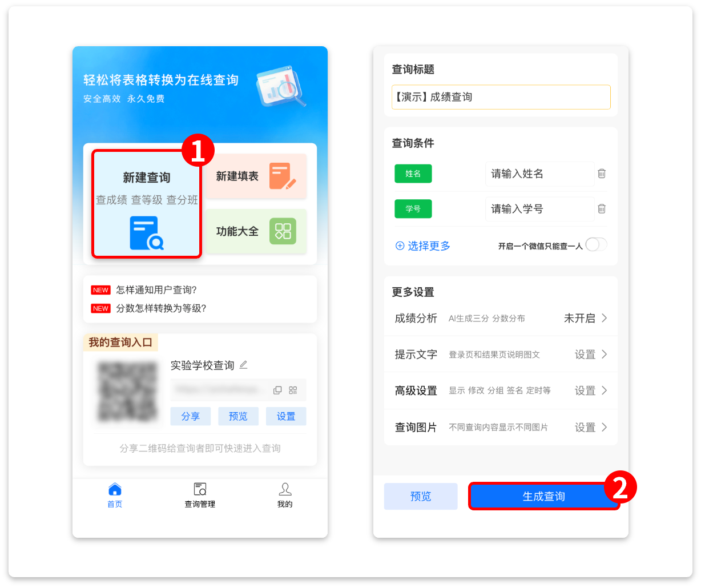This screenshot has width=701, height=588.
Task: Open 提示文字 settings via its chevron
Action: tap(606, 354)
